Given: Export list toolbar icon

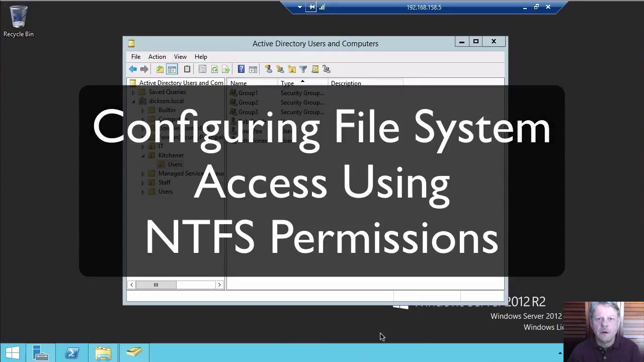Looking at the screenshot, I should coord(226,69).
